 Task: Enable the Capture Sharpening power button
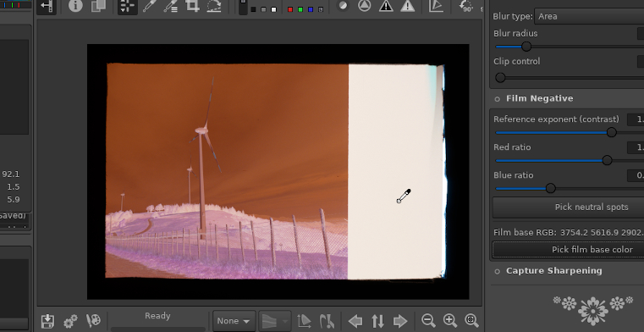pyautogui.click(x=498, y=271)
